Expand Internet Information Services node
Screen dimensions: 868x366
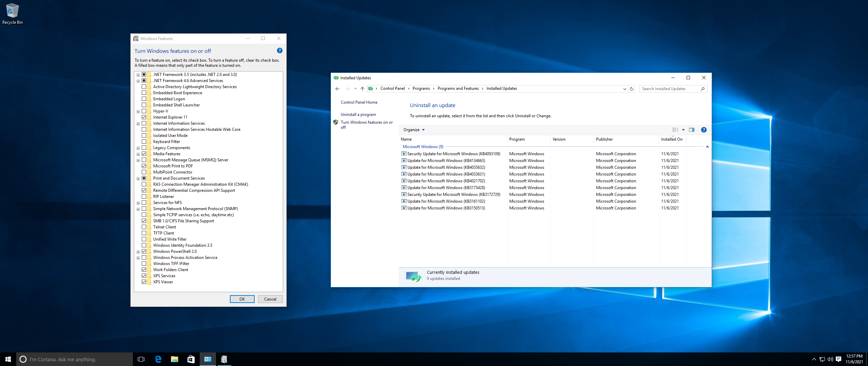coord(138,124)
